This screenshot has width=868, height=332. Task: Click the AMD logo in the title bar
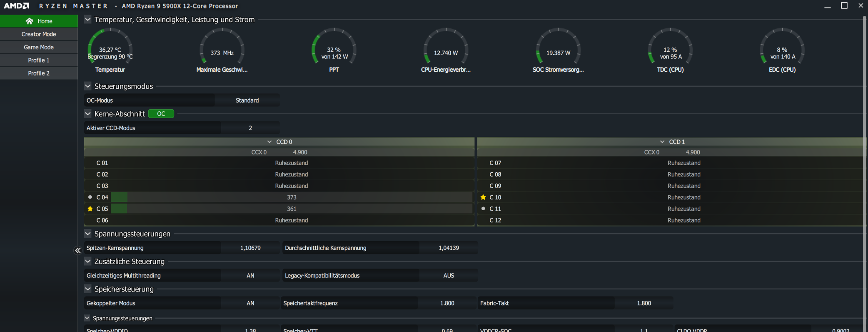click(x=16, y=6)
